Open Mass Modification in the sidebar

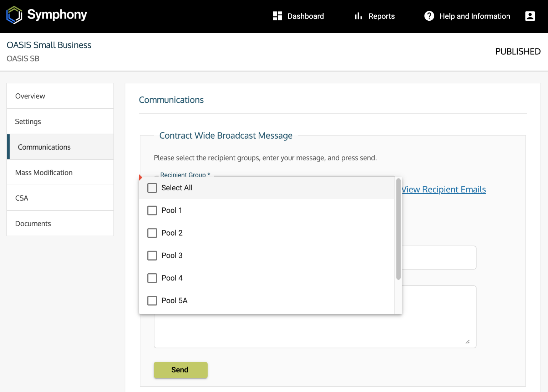pyautogui.click(x=60, y=172)
